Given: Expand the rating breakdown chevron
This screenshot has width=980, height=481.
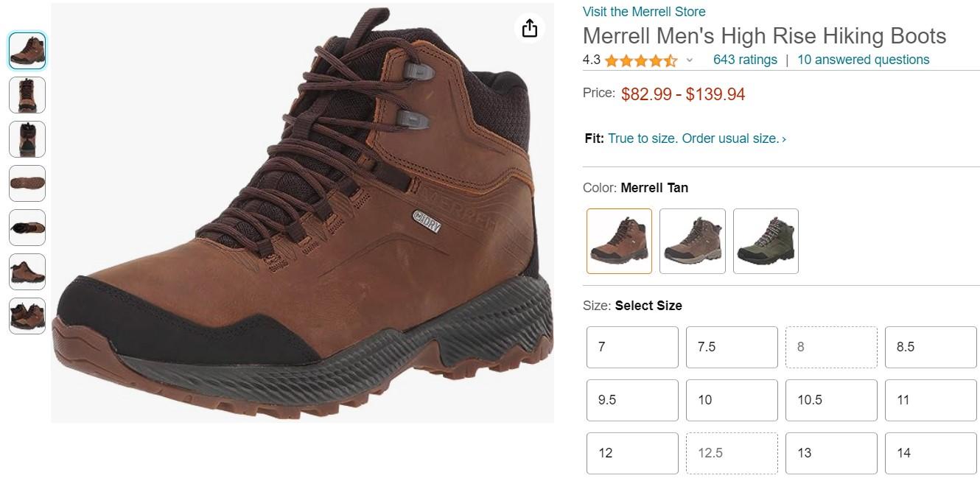Looking at the screenshot, I should [690, 60].
